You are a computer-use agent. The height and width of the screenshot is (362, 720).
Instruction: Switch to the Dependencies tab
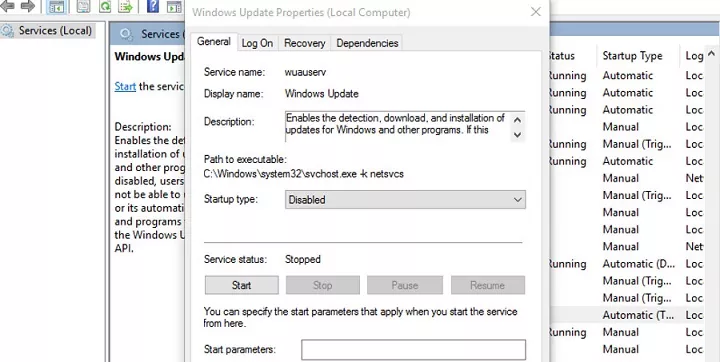367,43
